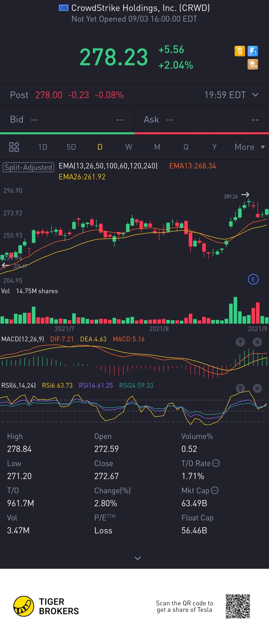Tap the RSI14:61.25 value
This screenshot has width=269, height=644.
pyautogui.click(x=96, y=385)
